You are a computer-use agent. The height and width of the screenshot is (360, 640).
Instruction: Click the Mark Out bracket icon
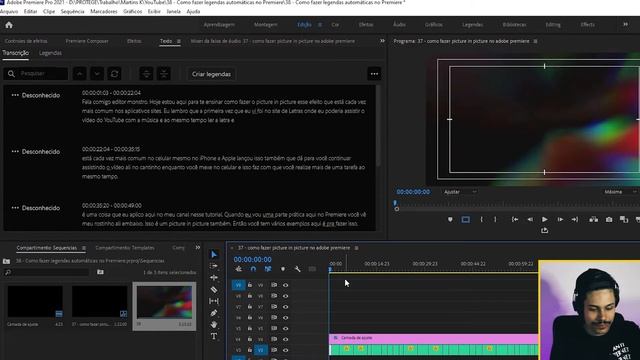pos(496,220)
